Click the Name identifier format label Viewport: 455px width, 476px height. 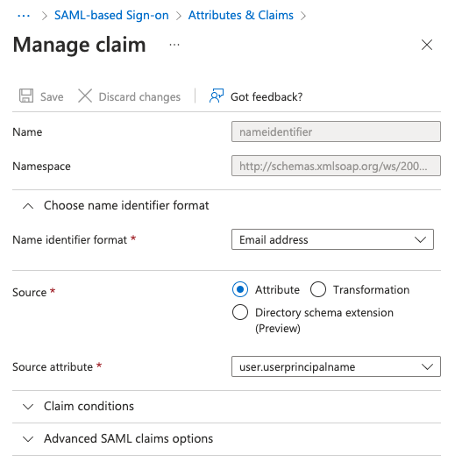pos(69,240)
